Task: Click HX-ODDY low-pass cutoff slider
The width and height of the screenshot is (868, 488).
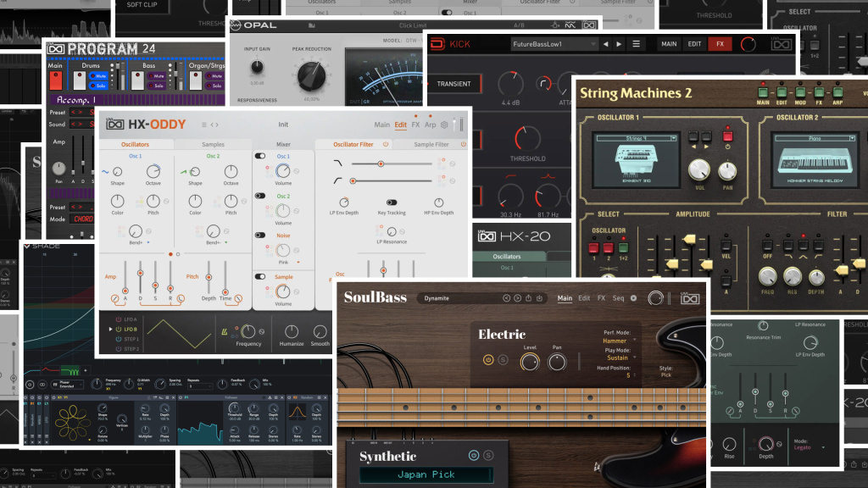Action: 392,164
